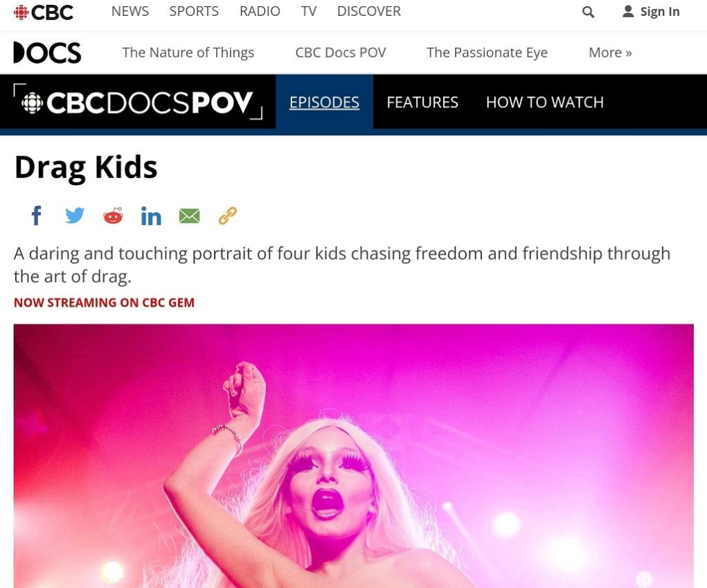Open the News menu item
707x588 pixels.
pyautogui.click(x=130, y=11)
